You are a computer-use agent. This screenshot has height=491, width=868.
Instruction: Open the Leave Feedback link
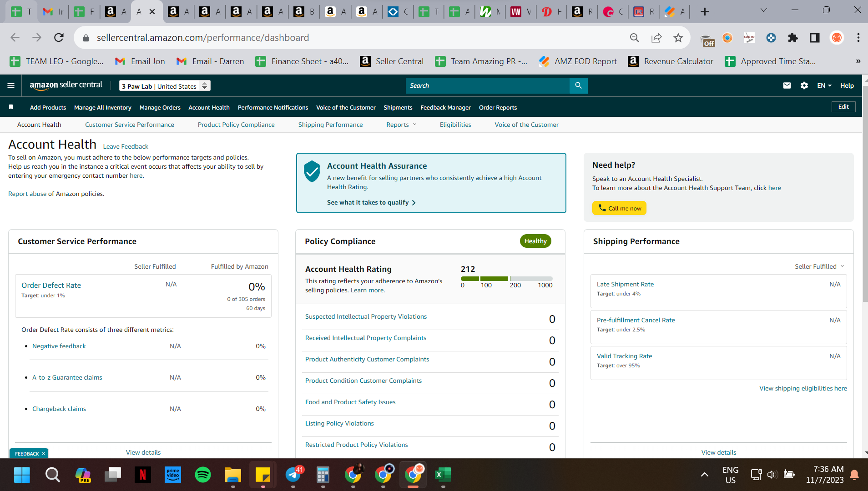pyautogui.click(x=126, y=146)
